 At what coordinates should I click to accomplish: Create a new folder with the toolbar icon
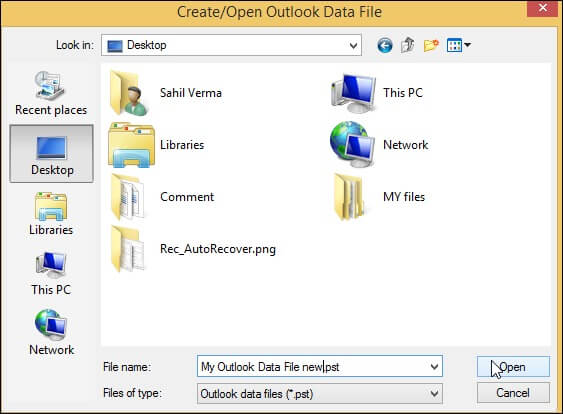431,46
